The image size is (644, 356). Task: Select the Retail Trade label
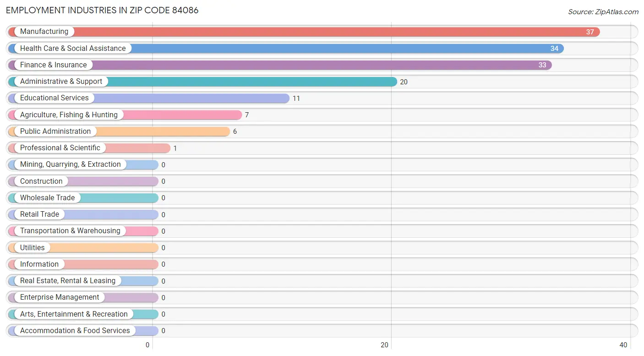(x=39, y=214)
